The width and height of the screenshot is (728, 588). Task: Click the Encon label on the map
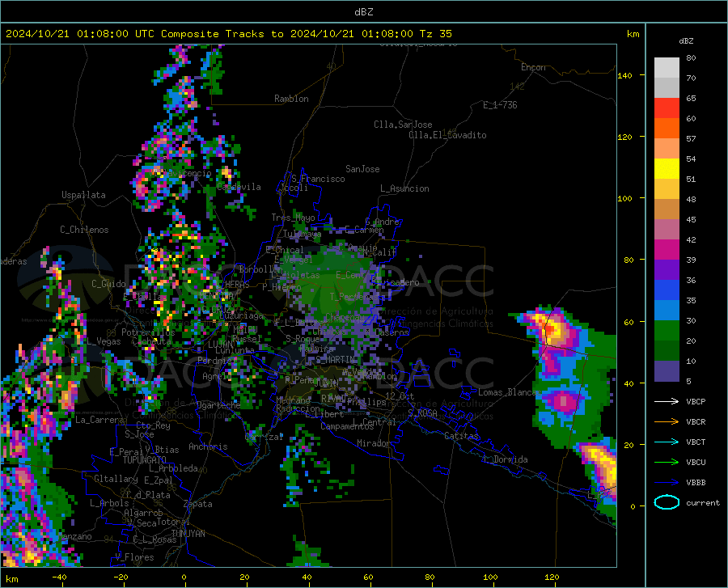click(533, 67)
